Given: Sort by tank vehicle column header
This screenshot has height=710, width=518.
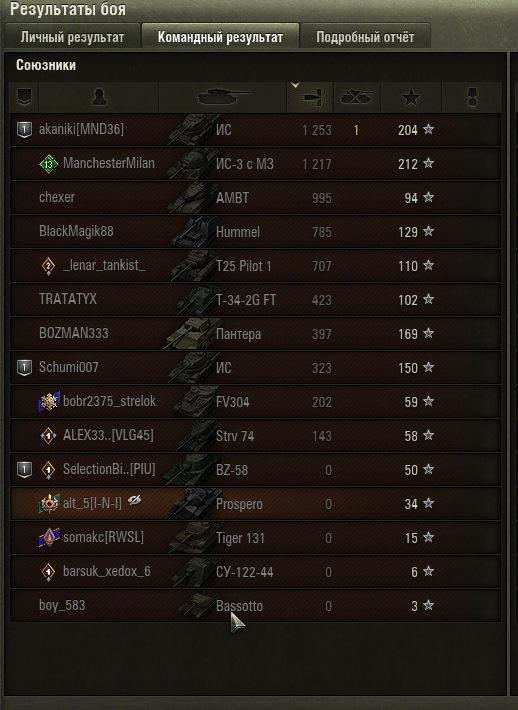Looking at the screenshot, I should click(x=223, y=97).
